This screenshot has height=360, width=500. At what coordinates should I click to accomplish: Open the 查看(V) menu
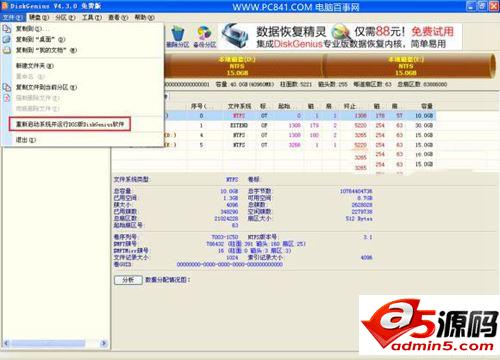point(118,17)
